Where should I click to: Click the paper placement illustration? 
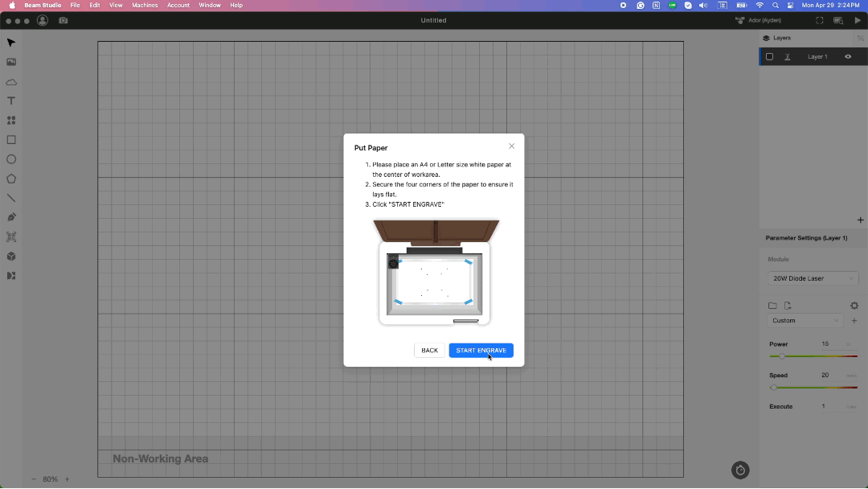coord(436,273)
